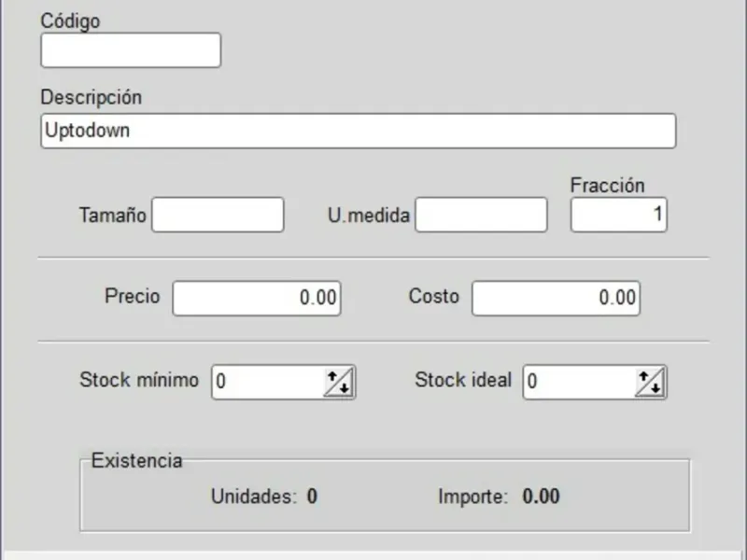
Task: Increase the Stock mínimo value with up arrow
Action: [x=331, y=376]
